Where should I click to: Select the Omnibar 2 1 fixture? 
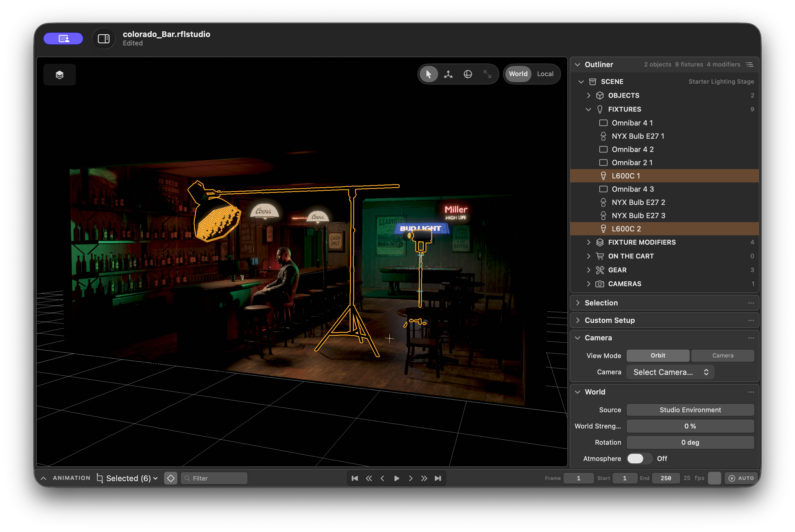664,162
